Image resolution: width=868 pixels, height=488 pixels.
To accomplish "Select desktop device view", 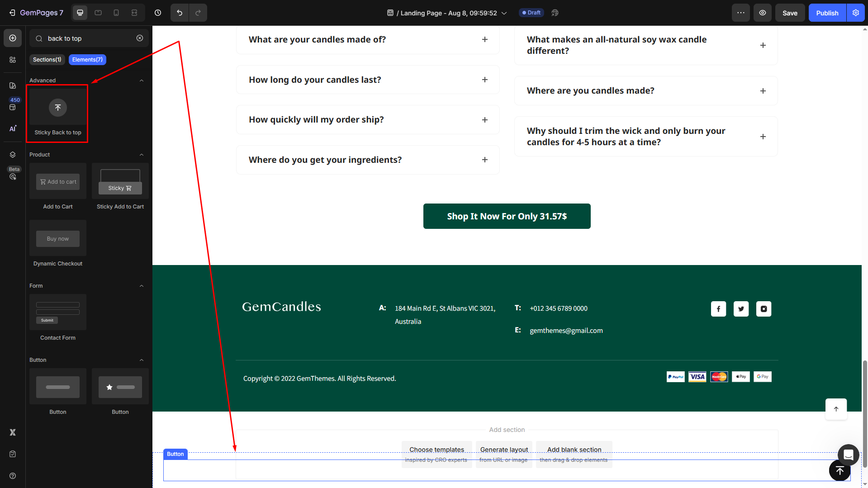I will tap(80, 13).
